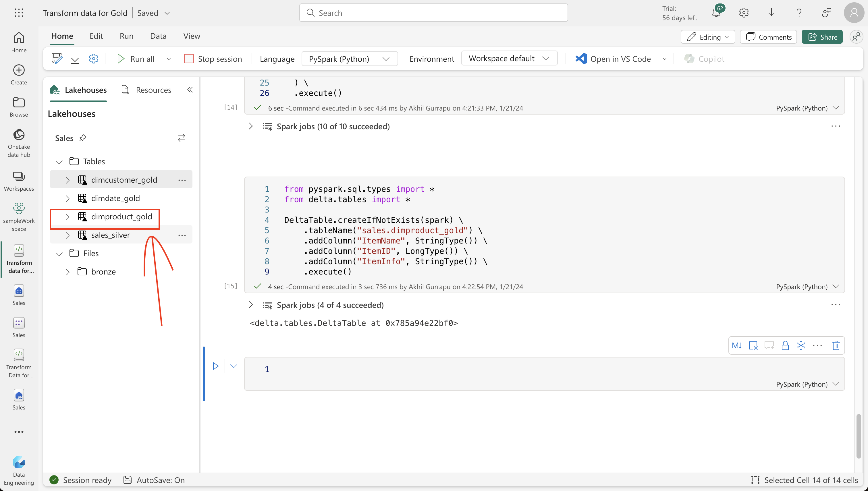Click Stop session button

213,59
